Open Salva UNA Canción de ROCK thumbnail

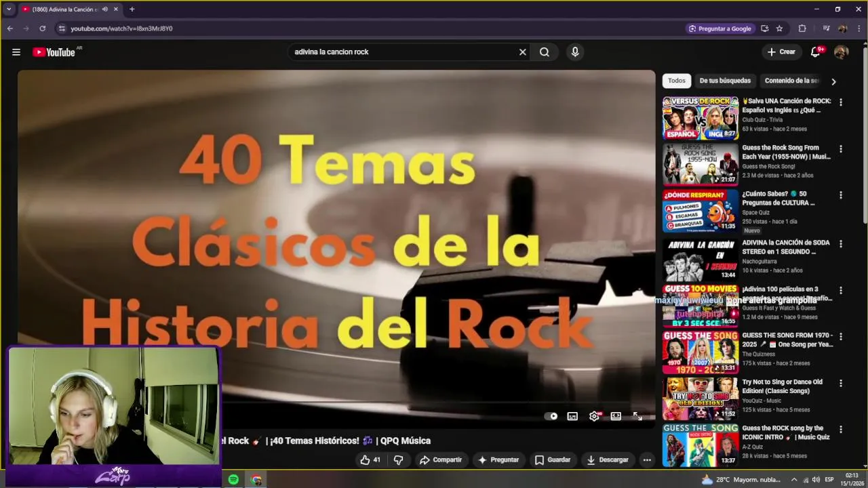(701, 118)
